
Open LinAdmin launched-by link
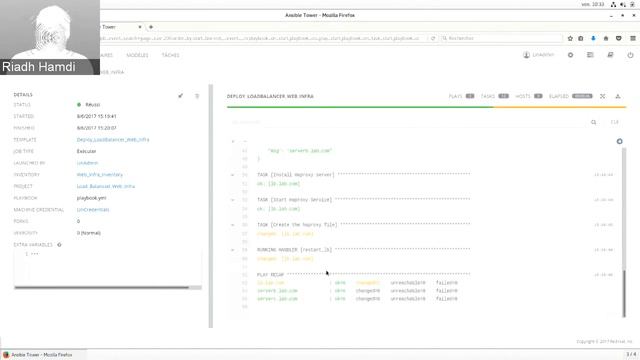pyautogui.click(x=87, y=163)
